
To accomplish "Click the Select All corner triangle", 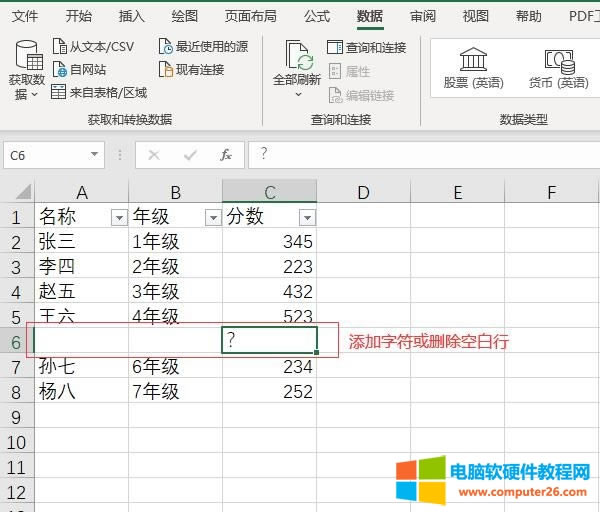I will [x=23, y=192].
